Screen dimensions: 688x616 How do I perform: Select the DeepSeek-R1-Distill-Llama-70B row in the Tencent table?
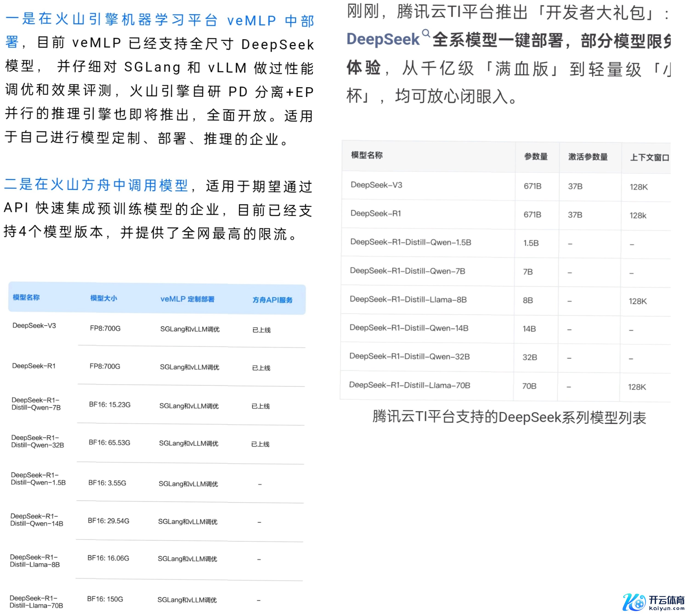coord(409,385)
